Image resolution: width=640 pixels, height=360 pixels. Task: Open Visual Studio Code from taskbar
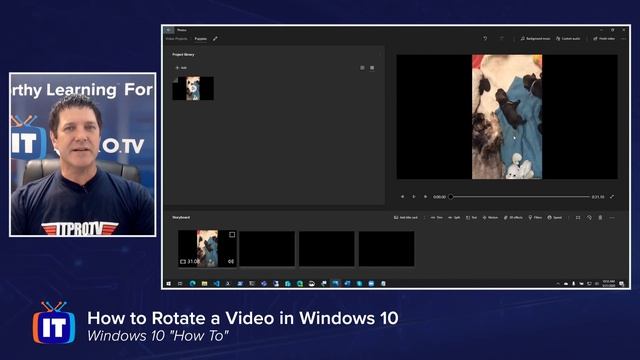(216, 284)
